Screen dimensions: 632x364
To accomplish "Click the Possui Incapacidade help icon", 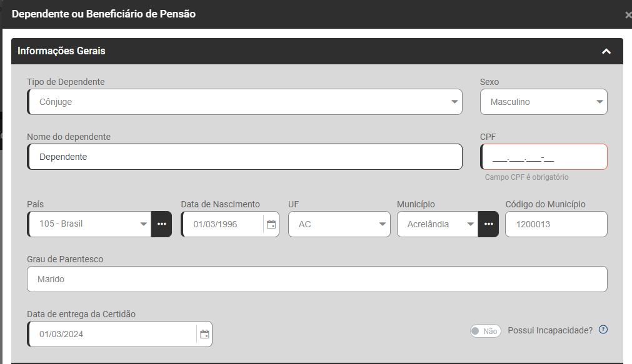I will coord(603,330).
